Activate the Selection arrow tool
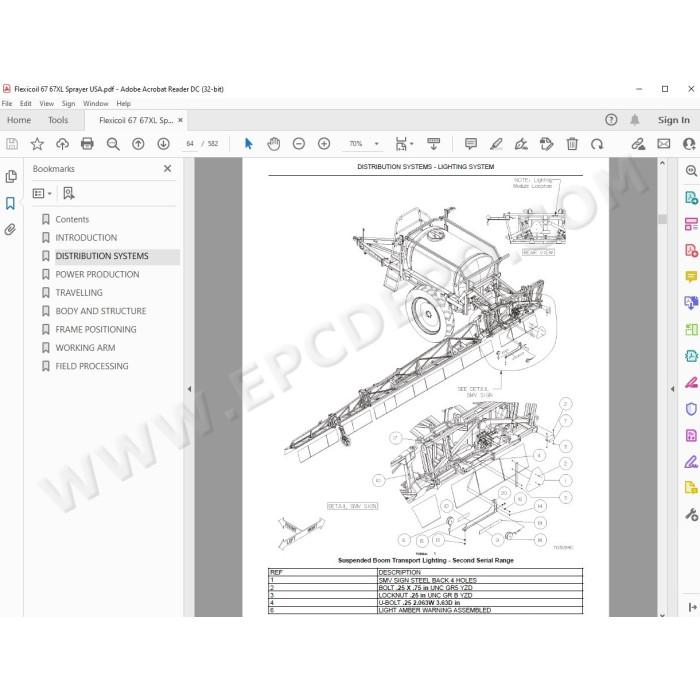700x700 pixels. pyautogui.click(x=249, y=144)
